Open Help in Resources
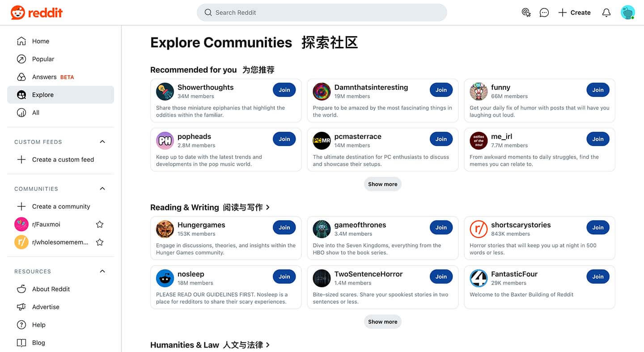Viewport: 644px width, 352px height. coord(60,325)
